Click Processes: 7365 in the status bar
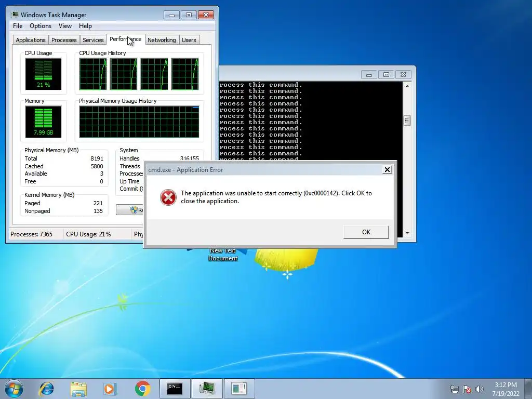Screen dimensions: 532x399 [x=32, y=234]
